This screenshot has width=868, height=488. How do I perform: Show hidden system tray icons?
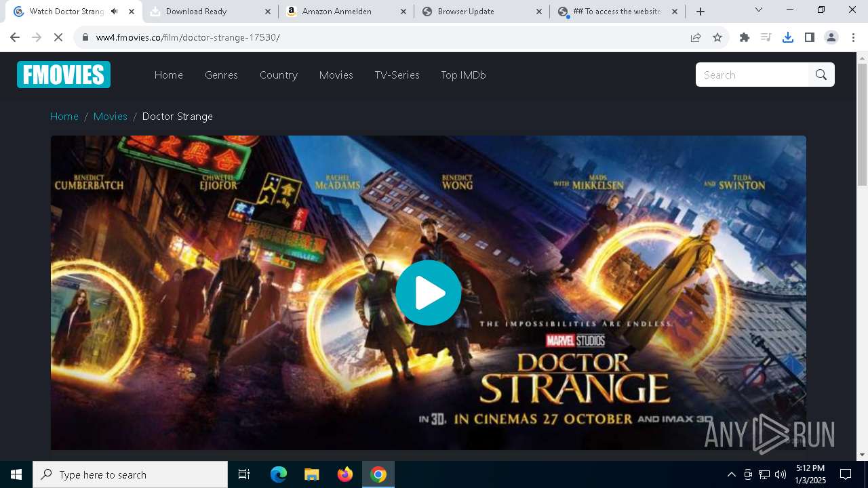click(731, 474)
